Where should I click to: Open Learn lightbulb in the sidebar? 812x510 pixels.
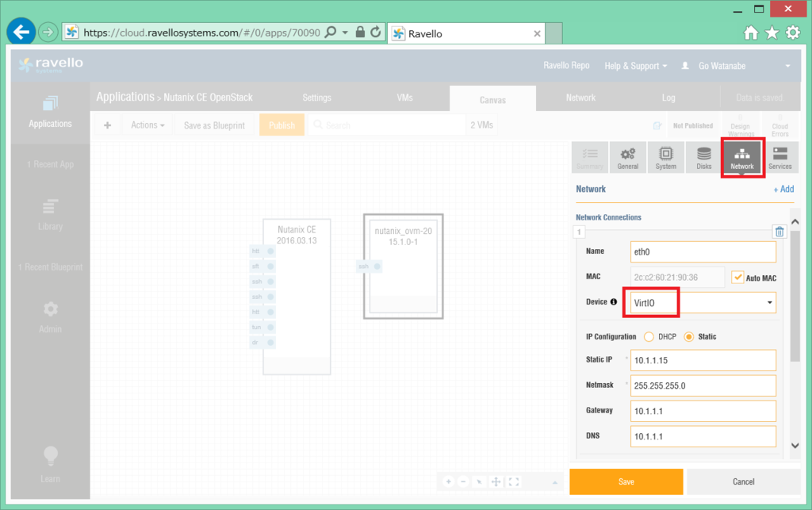[50, 465]
